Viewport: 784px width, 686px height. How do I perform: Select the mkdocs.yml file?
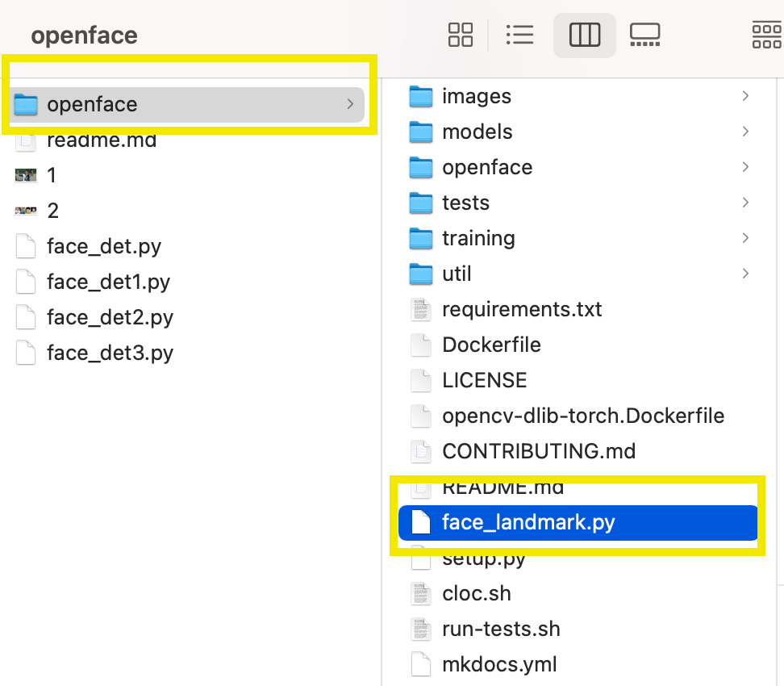(499, 664)
